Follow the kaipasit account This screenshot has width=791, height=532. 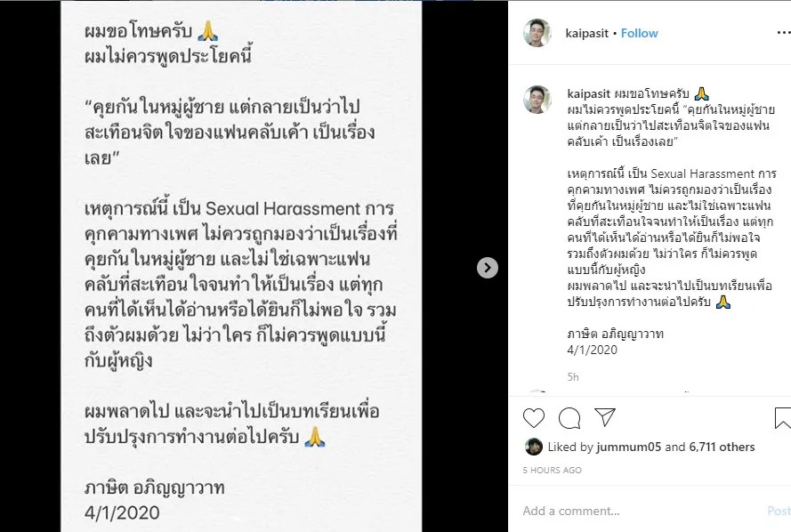click(x=639, y=33)
